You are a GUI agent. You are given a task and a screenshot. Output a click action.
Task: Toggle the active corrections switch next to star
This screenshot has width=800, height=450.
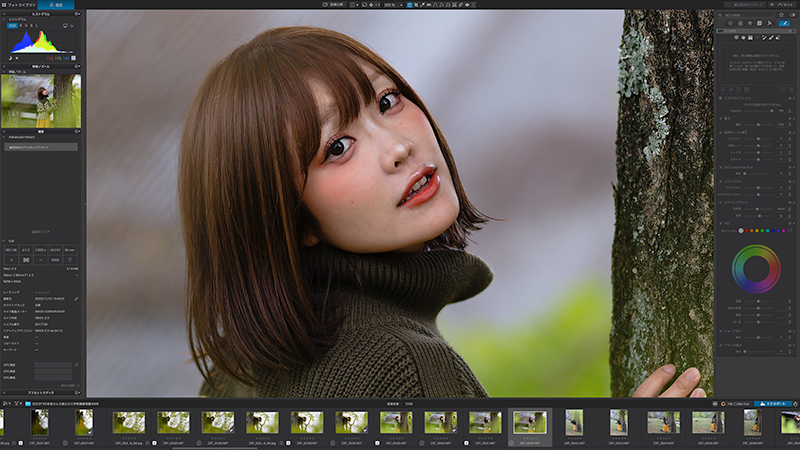[792, 15]
